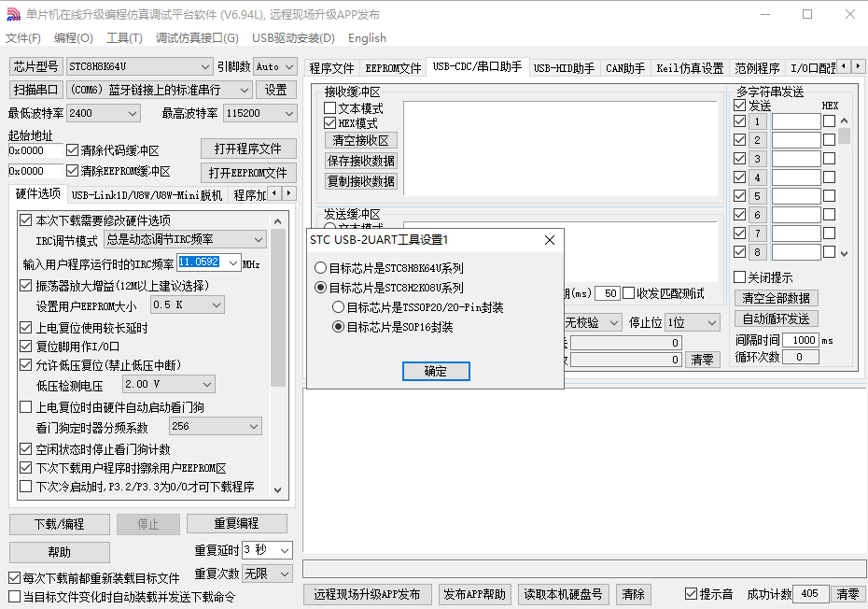Switch to 程序文件 tab
This screenshot has height=609, width=868.
pos(331,68)
